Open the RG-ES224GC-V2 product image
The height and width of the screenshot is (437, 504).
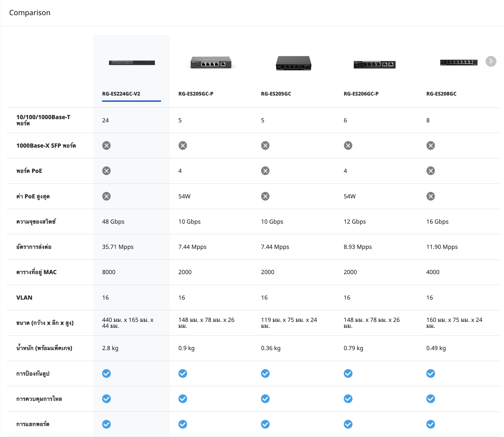pos(132,63)
